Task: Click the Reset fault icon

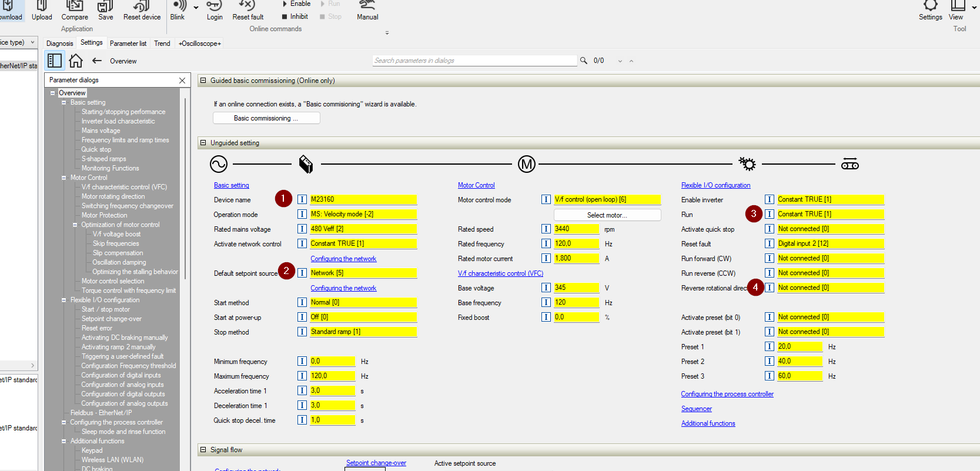Action: pyautogui.click(x=247, y=6)
